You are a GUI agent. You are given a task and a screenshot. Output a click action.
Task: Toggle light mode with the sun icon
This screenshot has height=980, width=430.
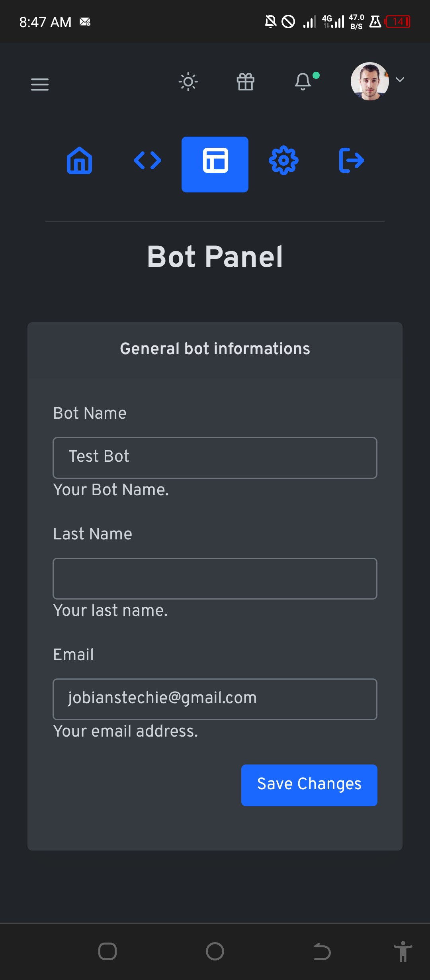pyautogui.click(x=188, y=82)
